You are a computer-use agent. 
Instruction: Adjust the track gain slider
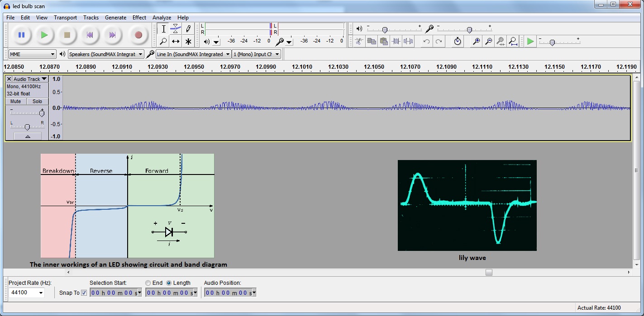42,113
